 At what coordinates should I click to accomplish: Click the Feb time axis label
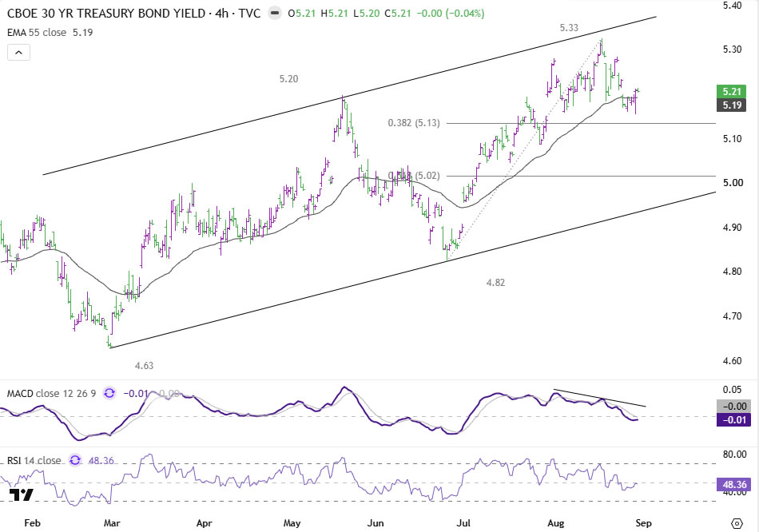tap(32, 523)
